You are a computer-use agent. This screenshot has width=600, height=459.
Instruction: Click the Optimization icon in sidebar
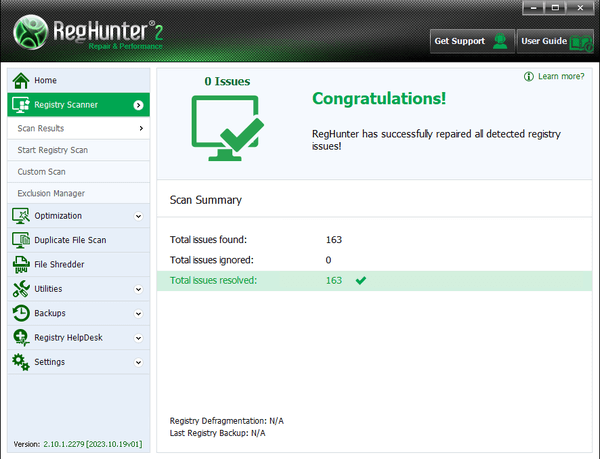(20, 215)
